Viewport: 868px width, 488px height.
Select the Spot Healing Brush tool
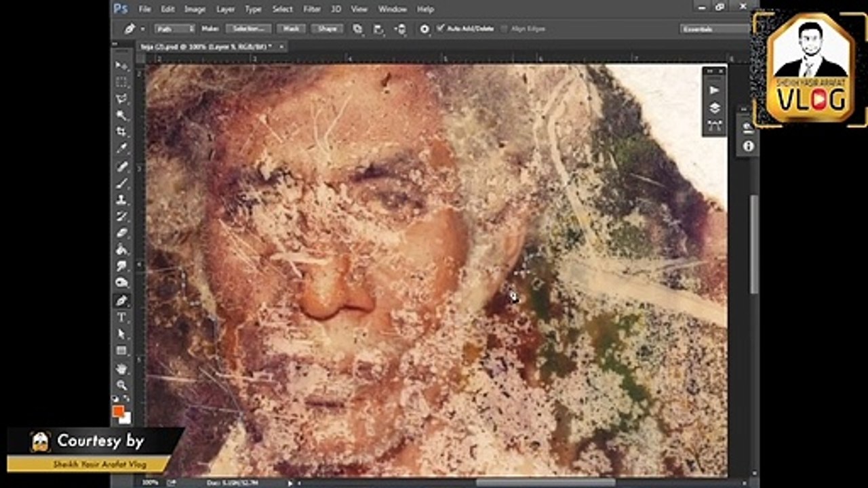[121, 167]
